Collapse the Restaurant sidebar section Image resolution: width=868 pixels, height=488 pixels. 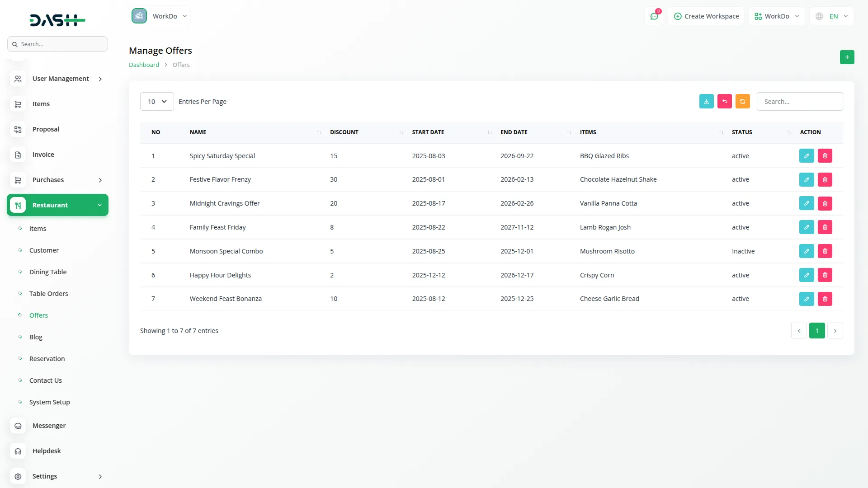coord(57,205)
